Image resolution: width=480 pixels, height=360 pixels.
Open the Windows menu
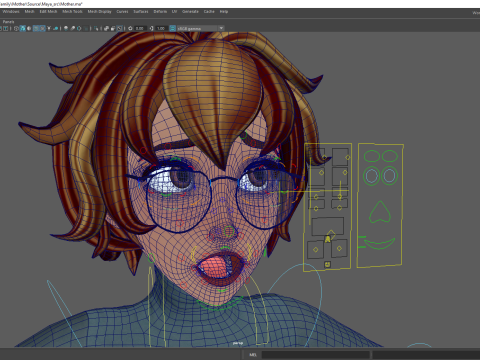point(11,12)
